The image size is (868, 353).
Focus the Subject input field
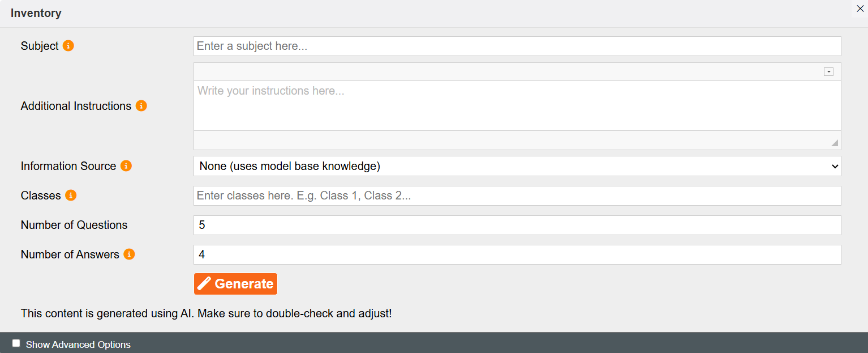click(x=517, y=46)
